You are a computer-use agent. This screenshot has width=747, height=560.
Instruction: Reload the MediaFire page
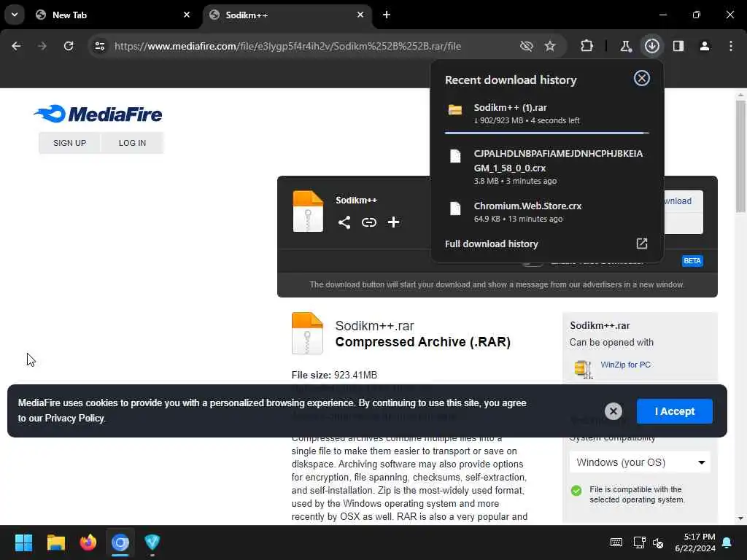coord(69,46)
